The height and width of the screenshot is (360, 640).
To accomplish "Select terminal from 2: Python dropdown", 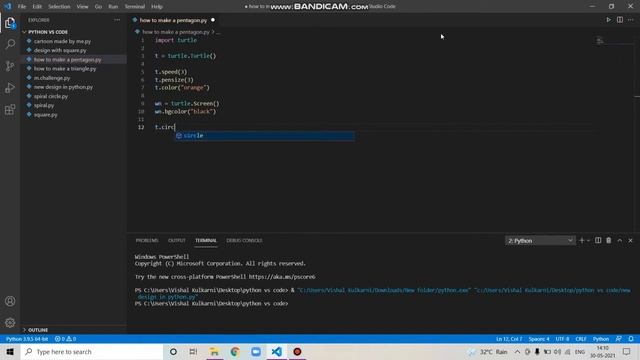I will click(x=540, y=241).
